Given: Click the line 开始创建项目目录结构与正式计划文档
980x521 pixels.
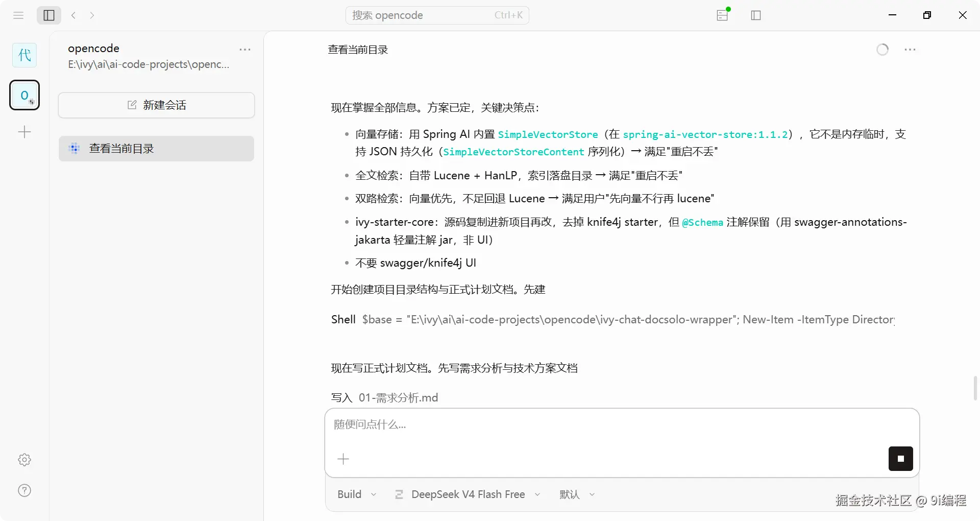Looking at the screenshot, I should coord(438,290).
